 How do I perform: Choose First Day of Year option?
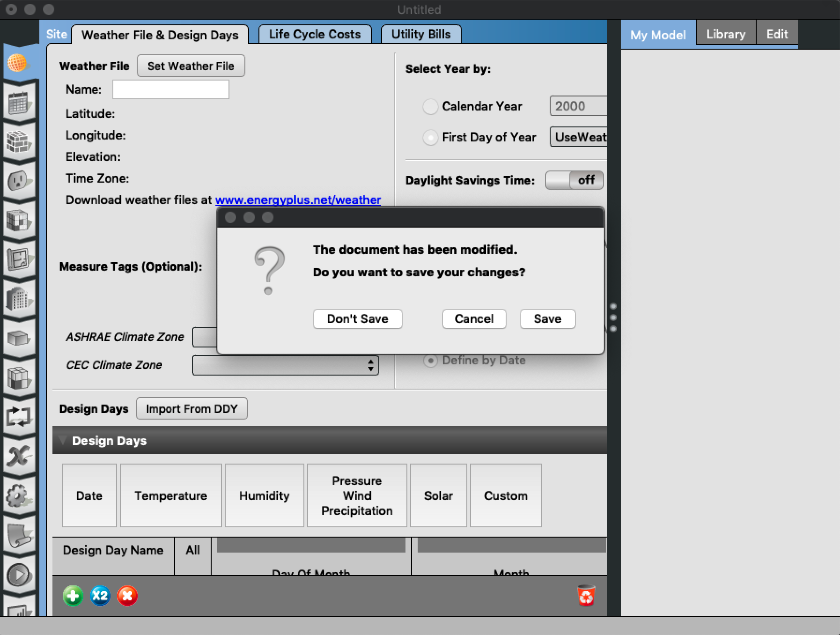430,138
